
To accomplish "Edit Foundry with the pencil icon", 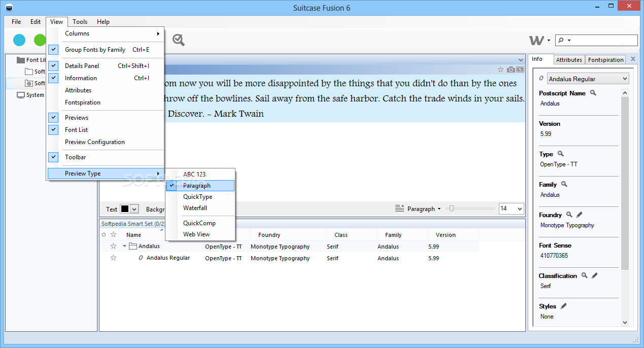I will pyautogui.click(x=579, y=215).
